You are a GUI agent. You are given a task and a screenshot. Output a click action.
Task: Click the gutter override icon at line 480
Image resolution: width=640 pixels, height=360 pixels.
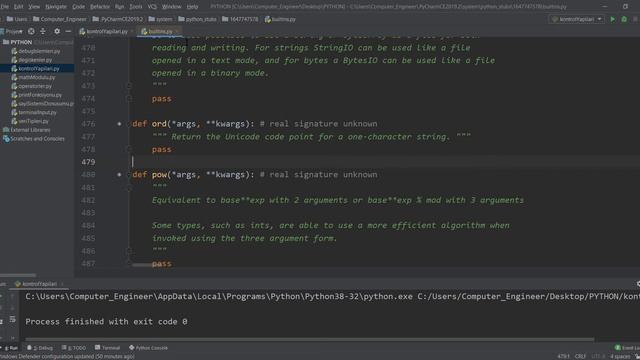(119, 175)
